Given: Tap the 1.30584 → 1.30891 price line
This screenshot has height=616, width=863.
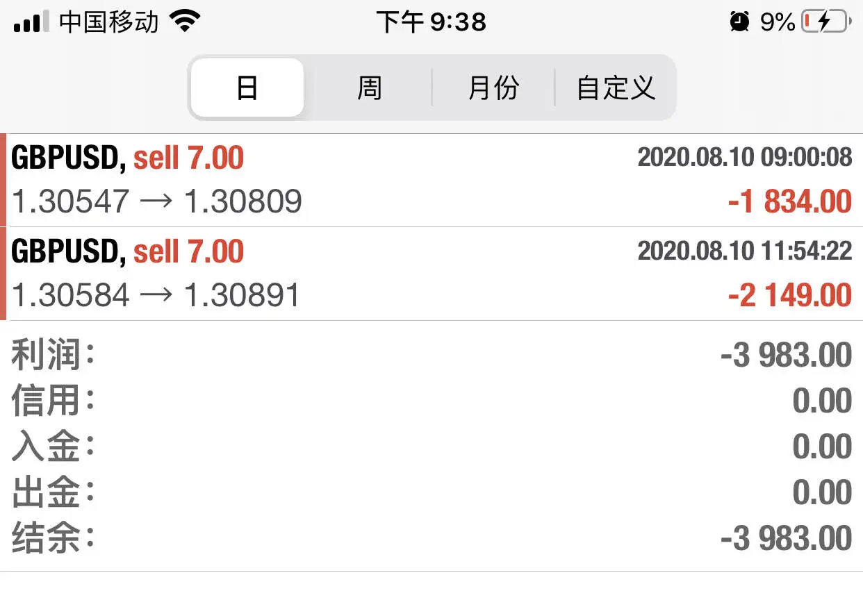Looking at the screenshot, I should (x=156, y=295).
